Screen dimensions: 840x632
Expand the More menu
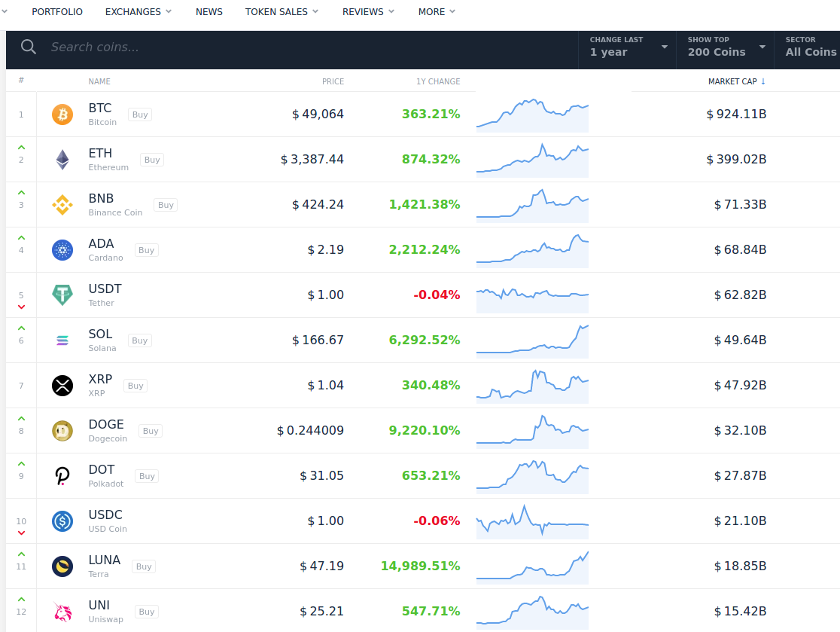coord(437,12)
